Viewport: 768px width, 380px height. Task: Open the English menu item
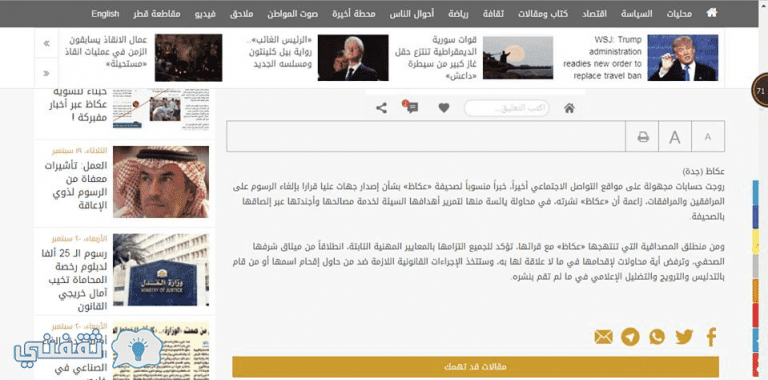(105, 13)
